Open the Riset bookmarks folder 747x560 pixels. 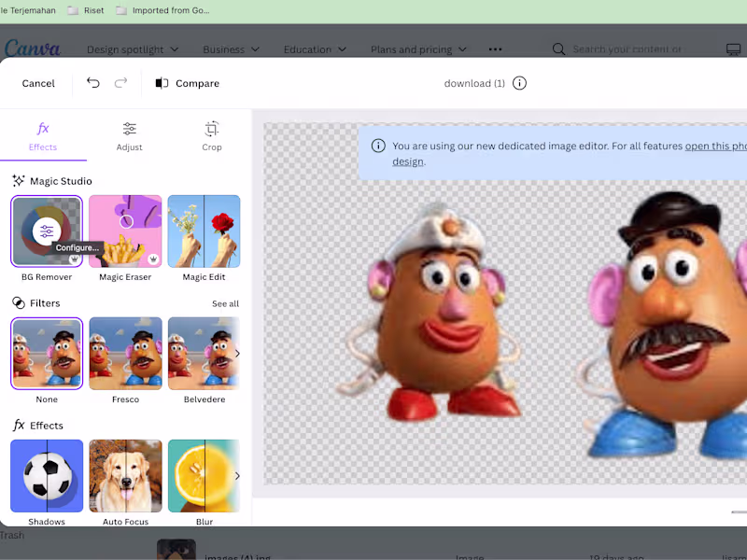coord(85,10)
